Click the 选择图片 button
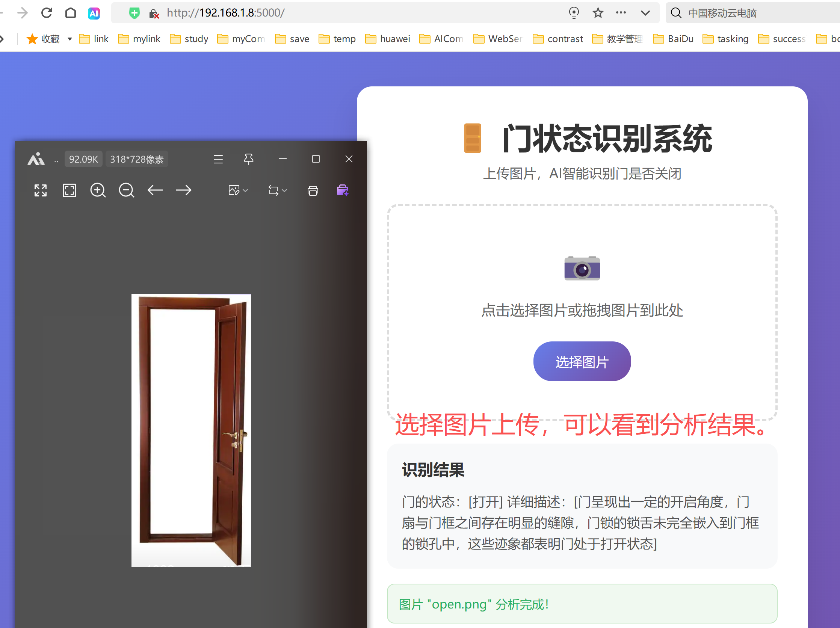The height and width of the screenshot is (628, 840). tap(582, 361)
